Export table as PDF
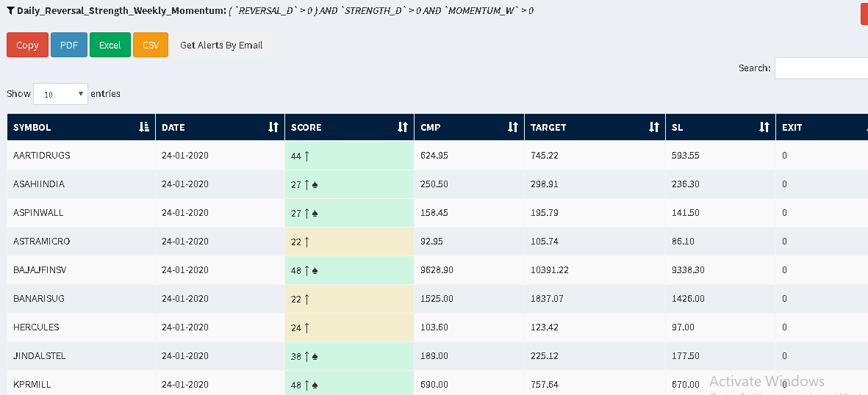868x395 pixels. pos(68,45)
